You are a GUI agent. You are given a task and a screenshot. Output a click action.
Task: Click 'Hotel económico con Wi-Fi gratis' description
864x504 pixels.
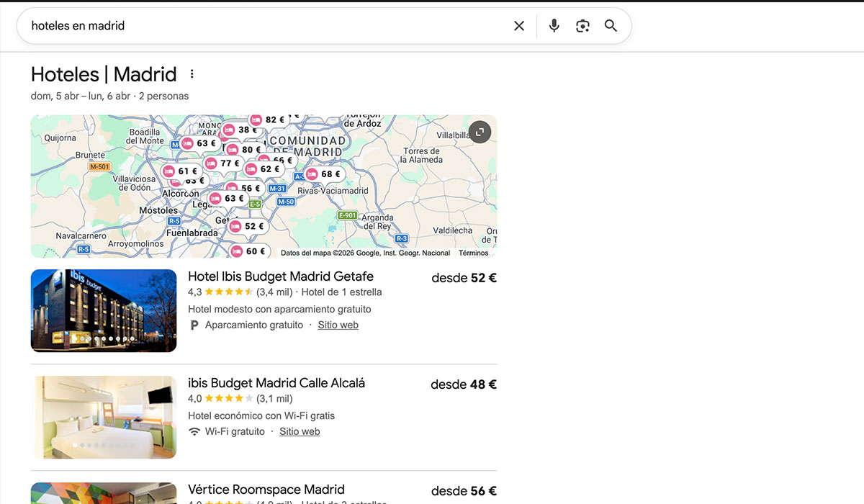point(261,415)
